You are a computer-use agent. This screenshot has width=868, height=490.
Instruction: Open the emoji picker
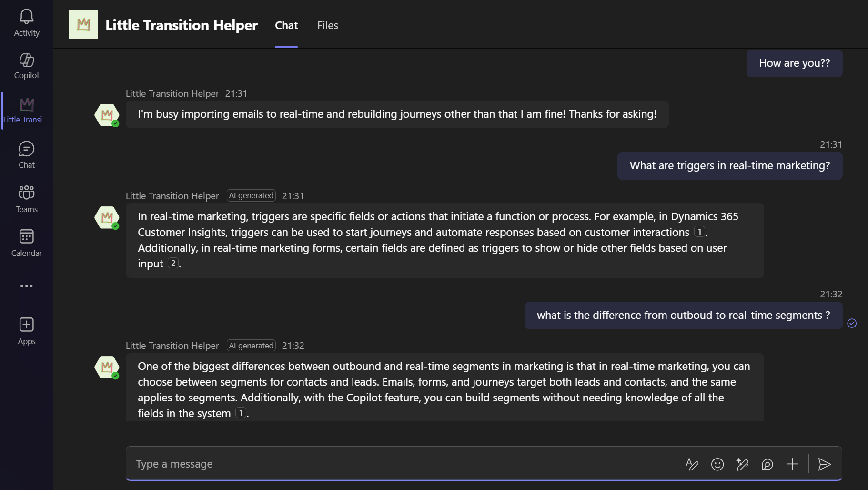coord(717,464)
